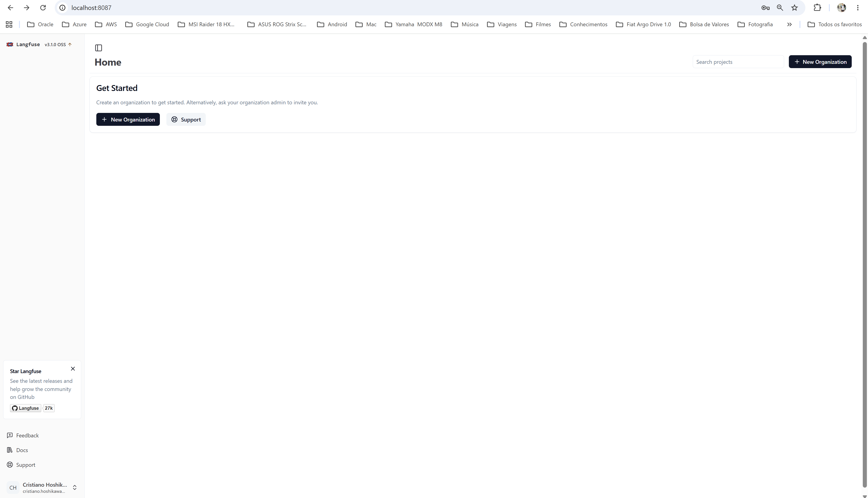Open the ASUS ROG Strix bookmarks folder
This screenshot has height=498, width=868.
point(277,24)
